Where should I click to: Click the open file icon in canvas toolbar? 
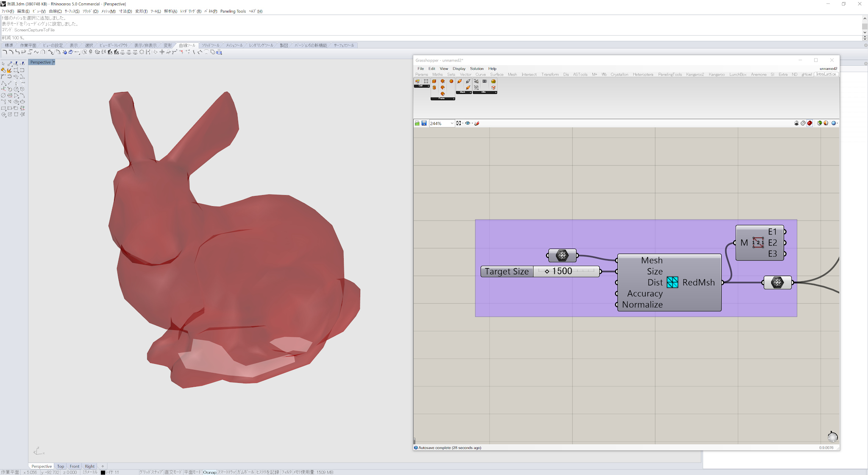click(x=417, y=123)
